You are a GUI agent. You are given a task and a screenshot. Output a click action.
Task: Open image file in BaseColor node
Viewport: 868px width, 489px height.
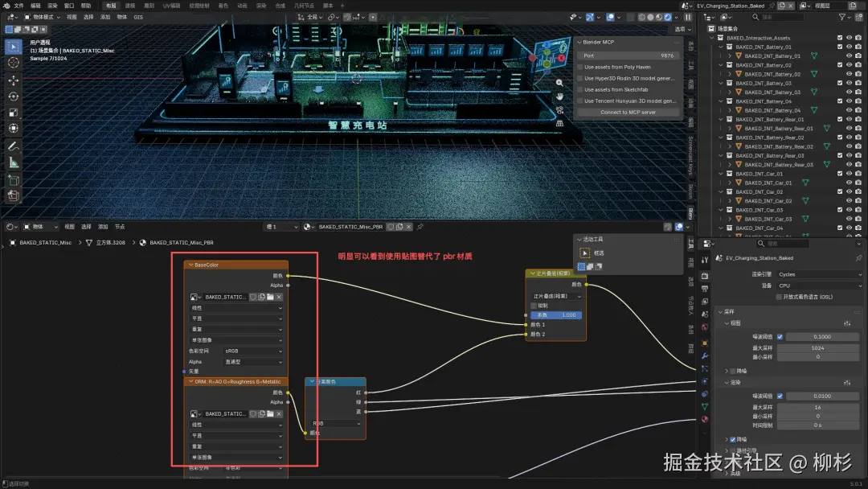[270, 298]
